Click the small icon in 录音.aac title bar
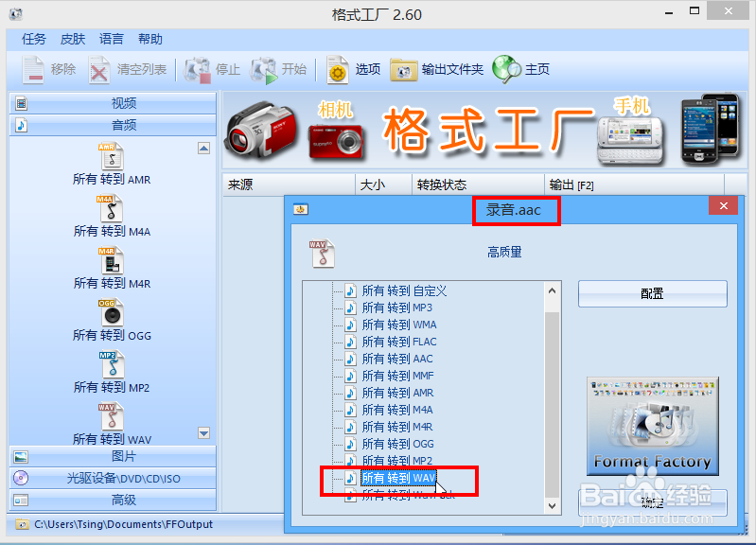 pyautogui.click(x=301, y=209)
